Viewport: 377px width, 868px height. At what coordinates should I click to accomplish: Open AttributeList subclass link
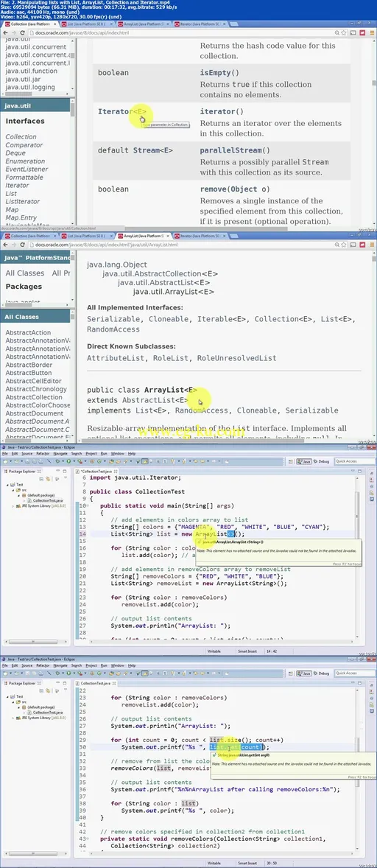click(113, 357)
